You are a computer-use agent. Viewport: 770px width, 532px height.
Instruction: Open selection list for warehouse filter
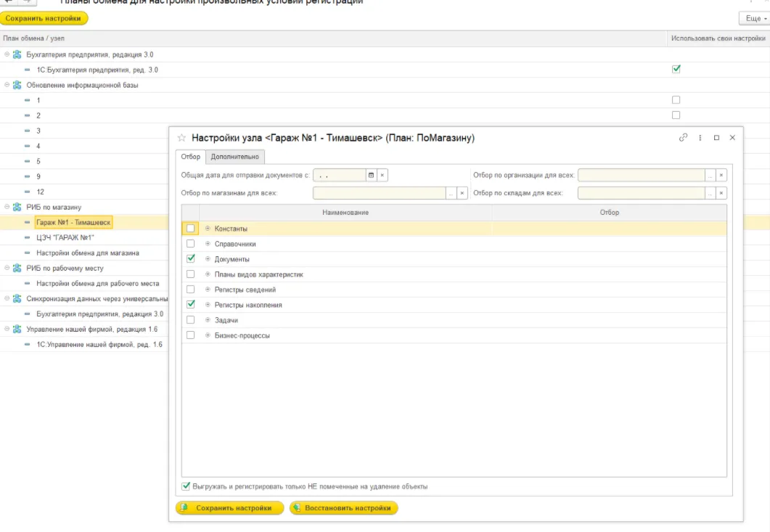tap(710, 193)
